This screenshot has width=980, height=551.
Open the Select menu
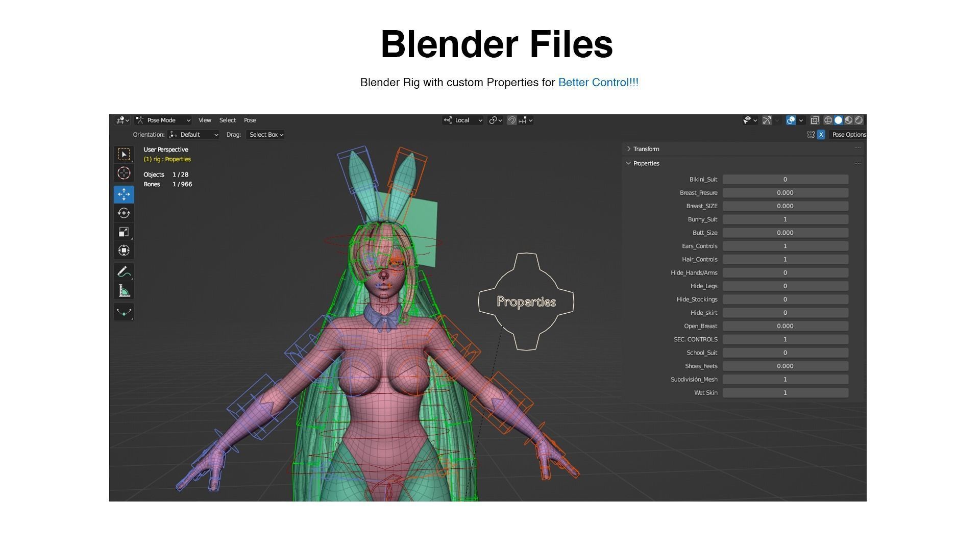(x=227, y=120)
